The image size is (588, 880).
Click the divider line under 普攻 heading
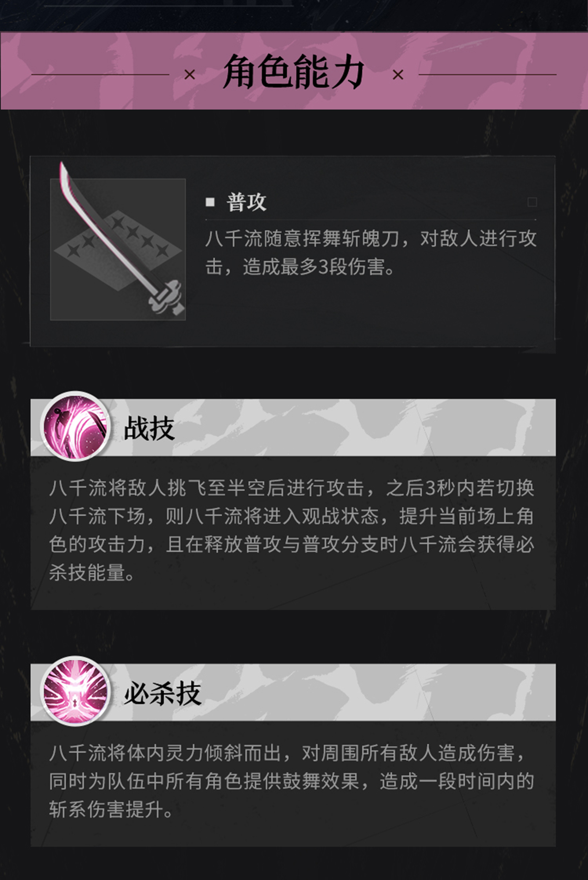(371, 220)
